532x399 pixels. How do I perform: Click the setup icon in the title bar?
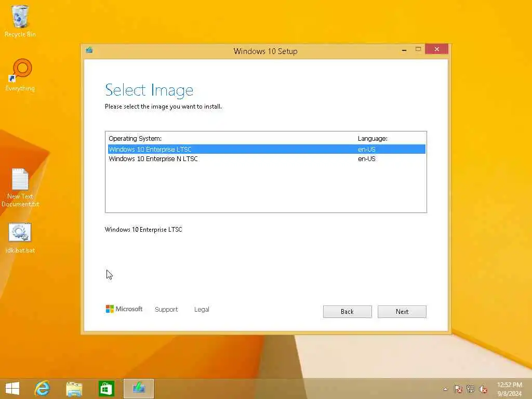click(89, 50)
